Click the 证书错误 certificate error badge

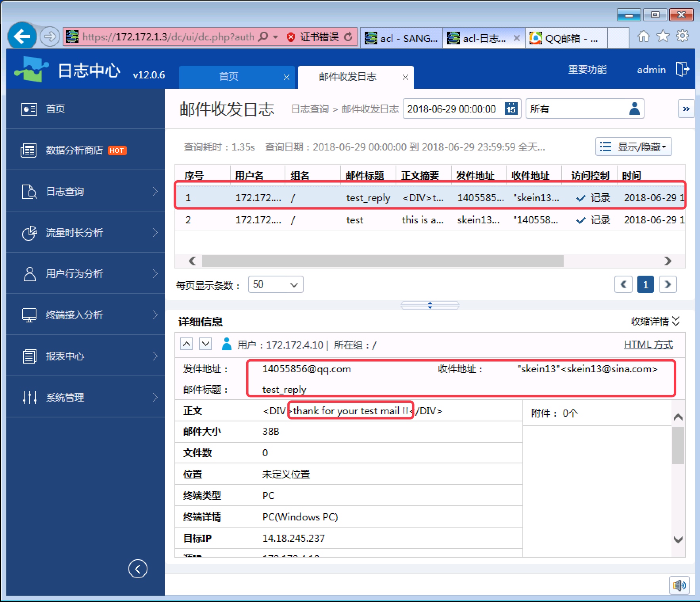coord(314,37)
